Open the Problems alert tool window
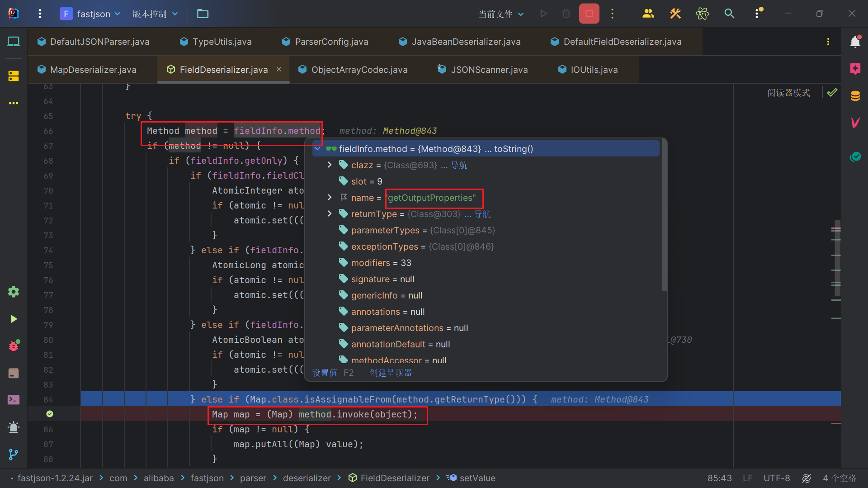The image size is (868, 488). 14,427
